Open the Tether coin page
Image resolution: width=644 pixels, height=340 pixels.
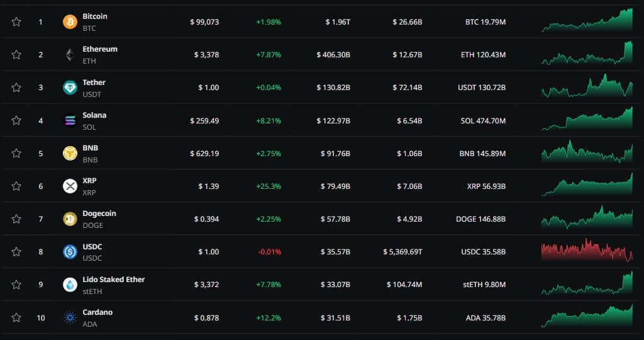point(94,82)
